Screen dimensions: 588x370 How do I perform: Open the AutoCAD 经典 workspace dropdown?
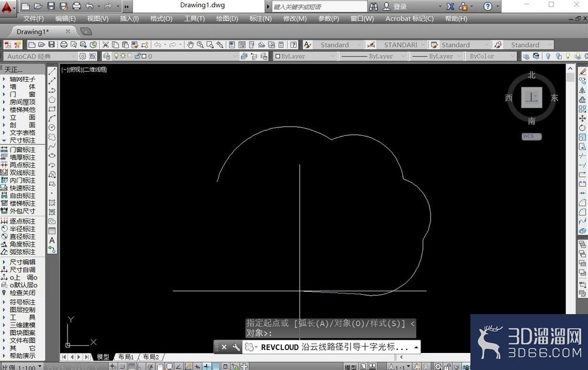point(40,56)
